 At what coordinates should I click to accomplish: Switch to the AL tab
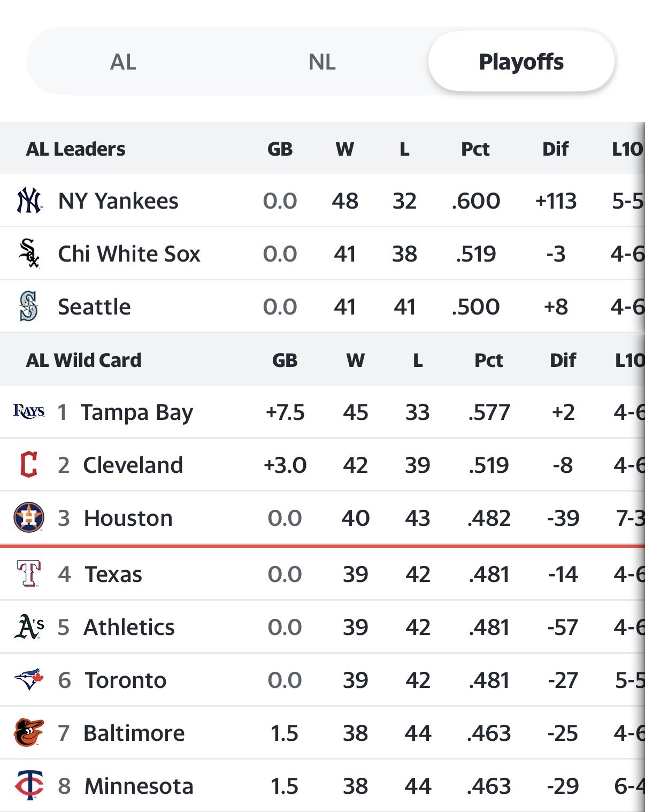click(x=123, y=62)
